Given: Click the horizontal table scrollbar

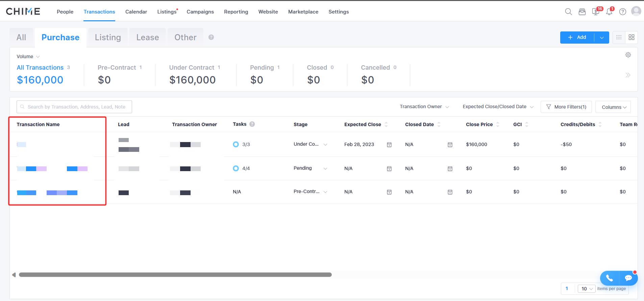Looking at the screenshot, I should click(x=175, y=275).
